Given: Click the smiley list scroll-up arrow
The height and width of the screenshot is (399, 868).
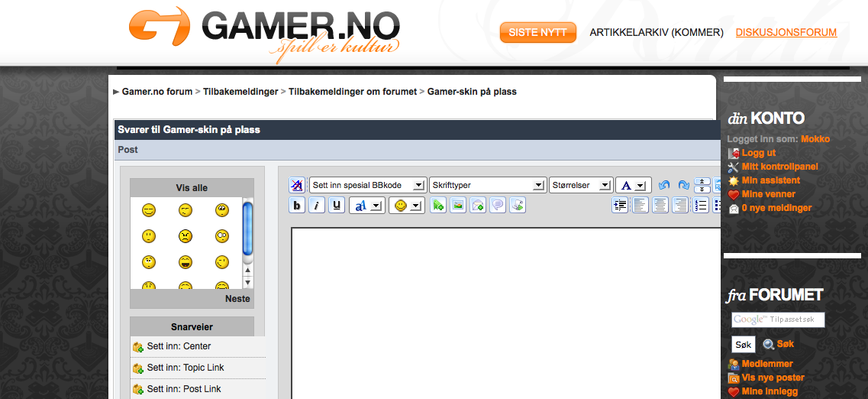Looking at the screenshot, I should pyautogui.click(x=247, y=271).
